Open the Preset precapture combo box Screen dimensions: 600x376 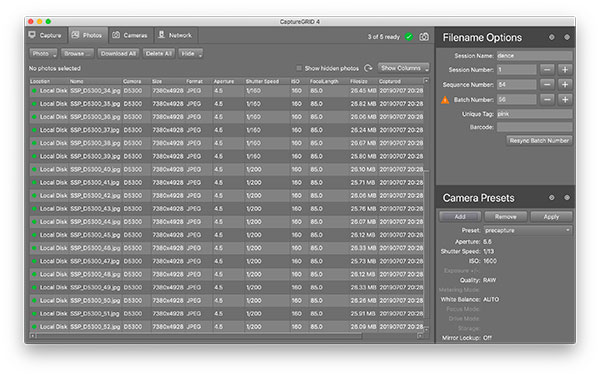528,230
